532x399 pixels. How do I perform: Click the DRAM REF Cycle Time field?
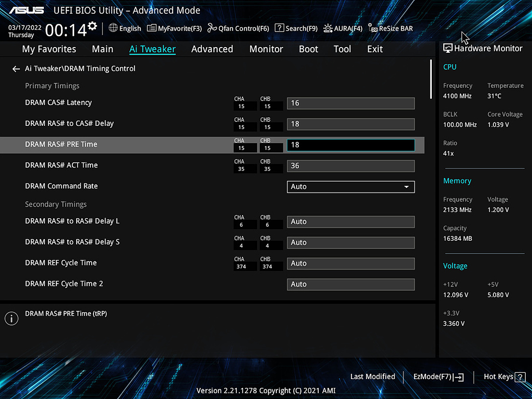351,263
